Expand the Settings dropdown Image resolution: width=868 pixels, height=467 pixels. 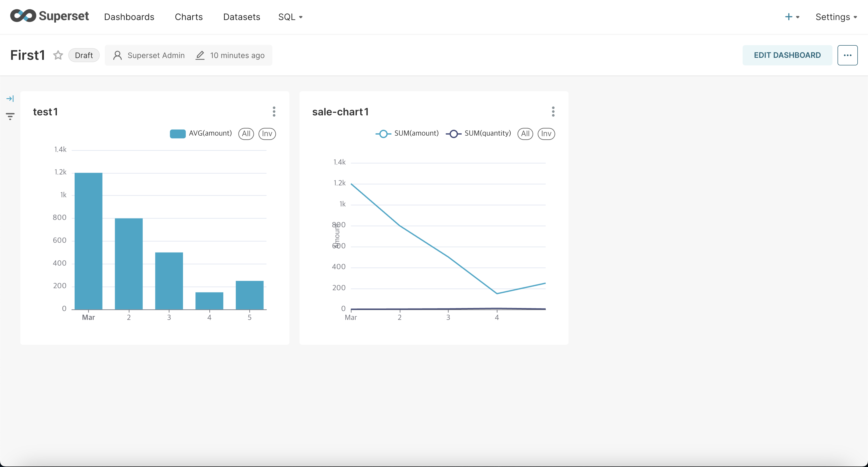tap(836, 17)
